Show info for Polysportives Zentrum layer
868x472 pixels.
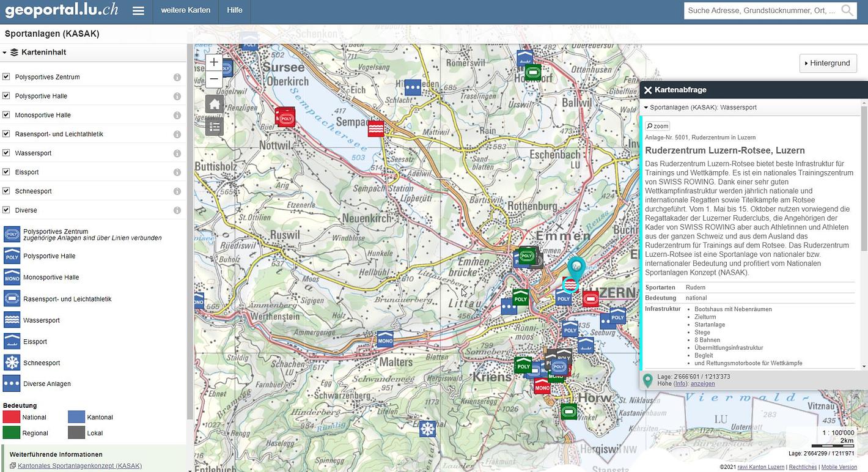click(177, 78)
